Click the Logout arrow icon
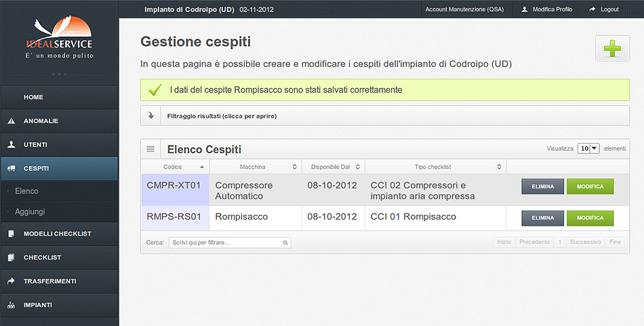The width and height of the screenshot is (644, 326). click(592, 9)
